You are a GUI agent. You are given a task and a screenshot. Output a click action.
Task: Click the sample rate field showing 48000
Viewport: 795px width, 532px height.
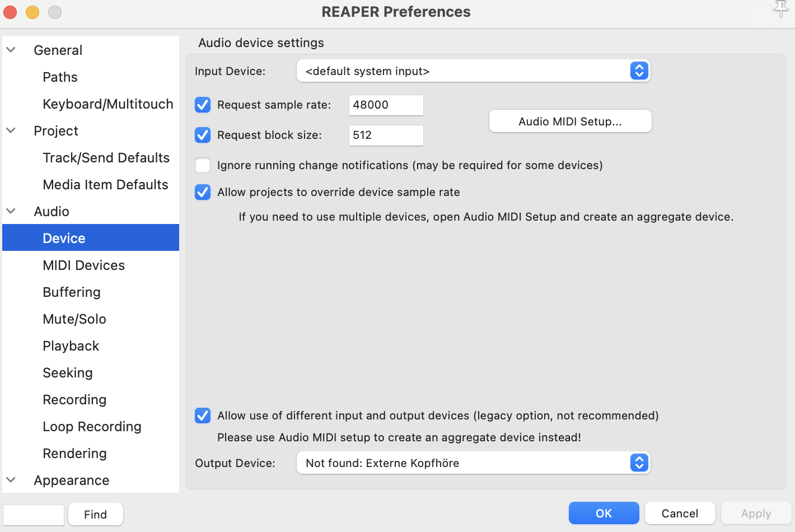pos(386,105)
